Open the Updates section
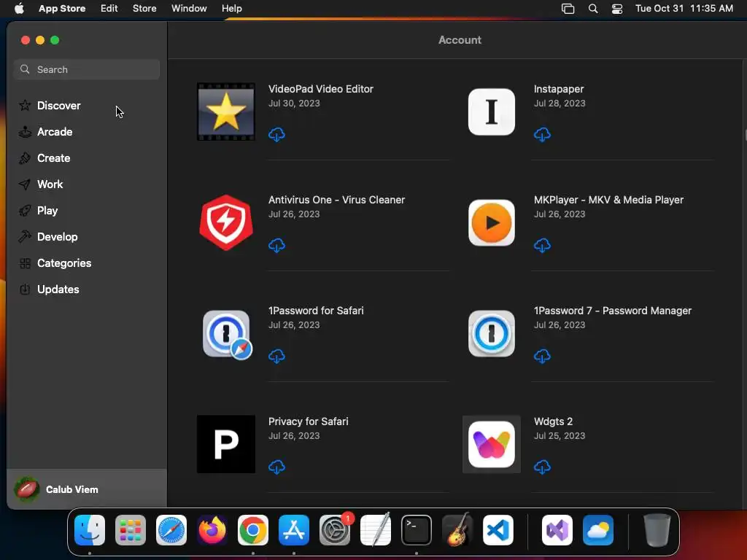The width and height of the screenshot is (747, 560). pos(87,289)
